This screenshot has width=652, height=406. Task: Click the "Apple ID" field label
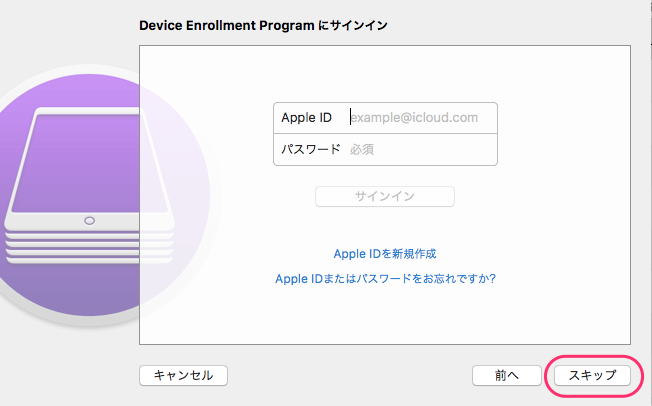(306, 118)
